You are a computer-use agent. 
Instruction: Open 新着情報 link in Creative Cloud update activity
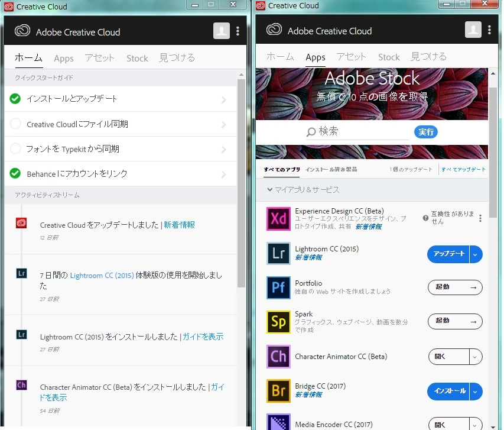pos(180,225)
